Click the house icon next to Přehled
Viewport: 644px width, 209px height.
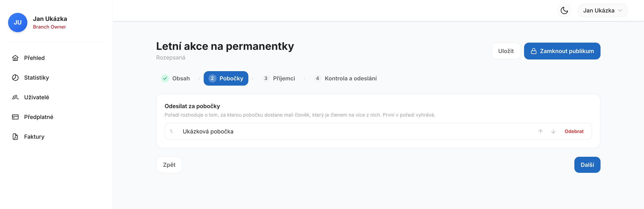[15, 58]
